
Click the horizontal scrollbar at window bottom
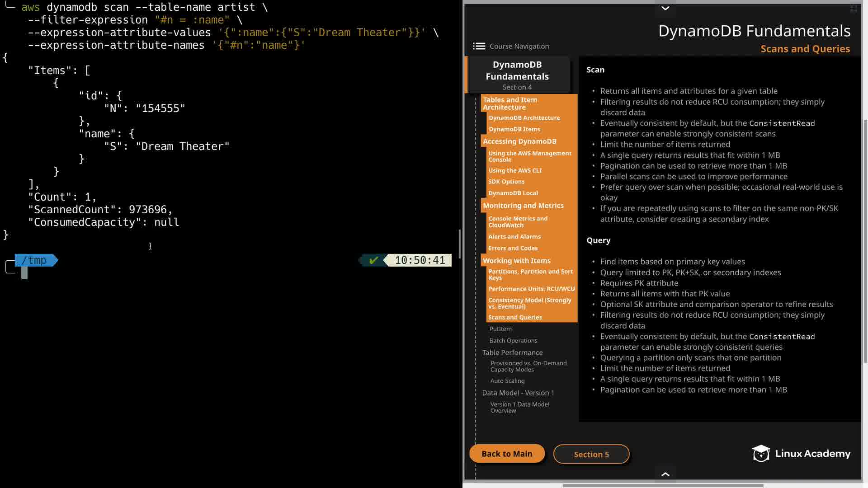tap(662, 486)
